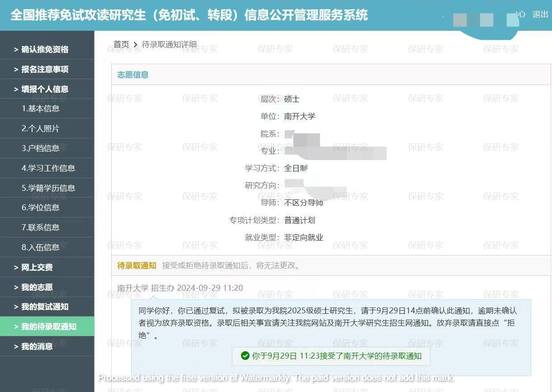
Task: Click the 志愿信息 panel header
Action: [132, 75]
